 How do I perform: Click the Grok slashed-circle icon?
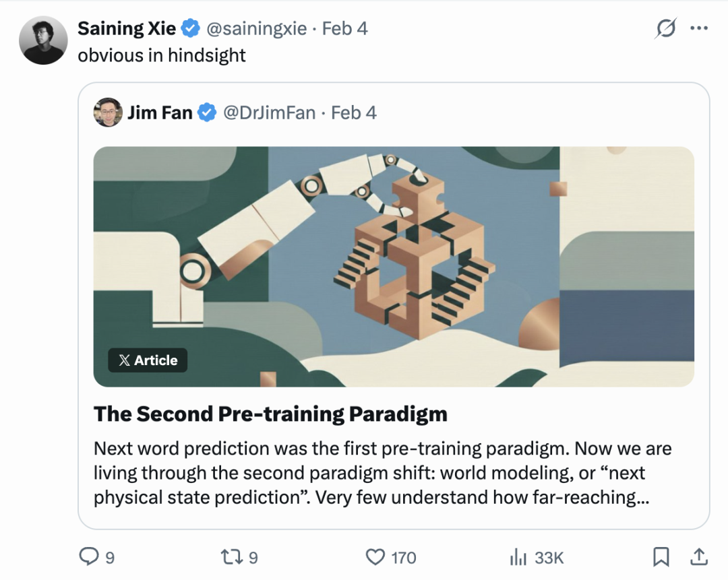[x=666, y=28]
